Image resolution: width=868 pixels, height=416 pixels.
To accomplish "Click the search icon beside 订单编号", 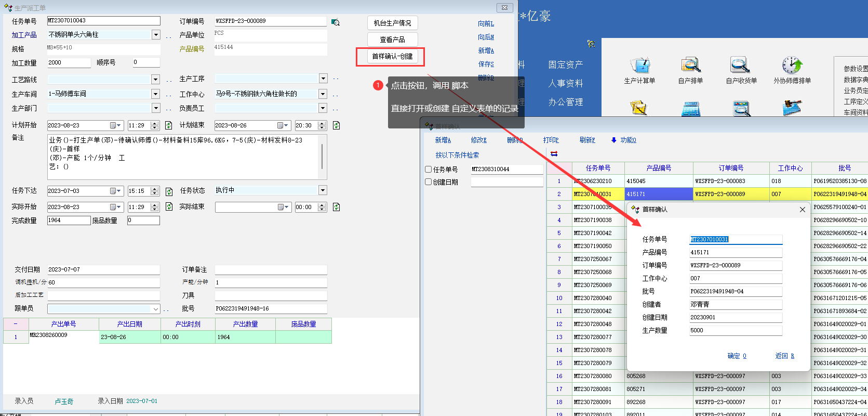I will (336, 22).
